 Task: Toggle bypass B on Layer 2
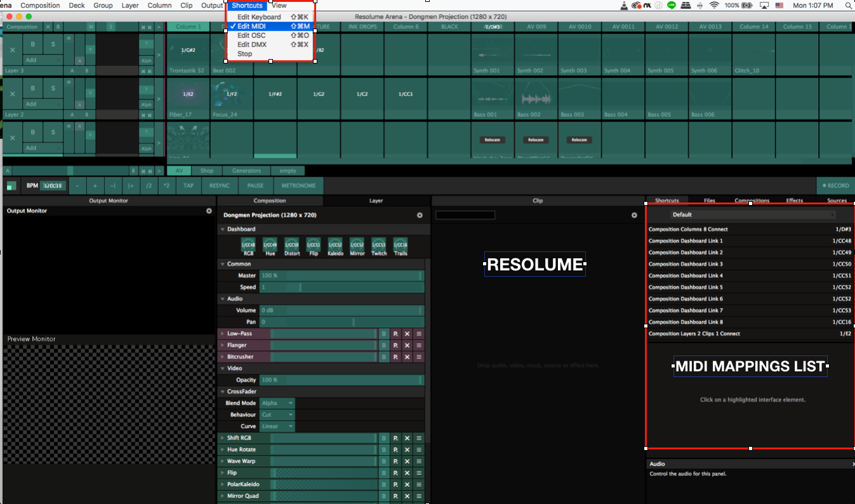(x=33, y=88)
